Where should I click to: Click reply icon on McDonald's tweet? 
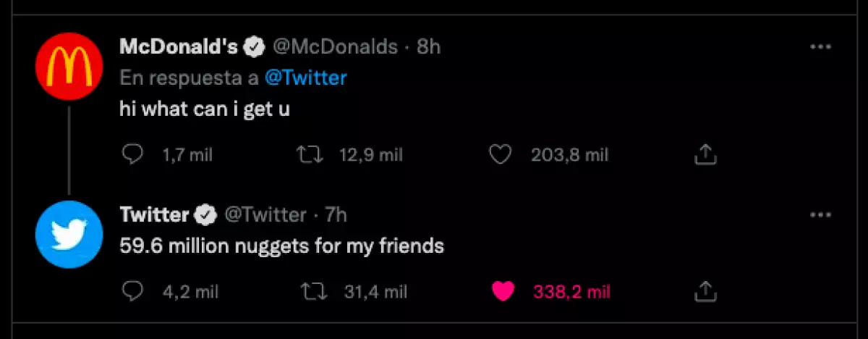point(131,154)
